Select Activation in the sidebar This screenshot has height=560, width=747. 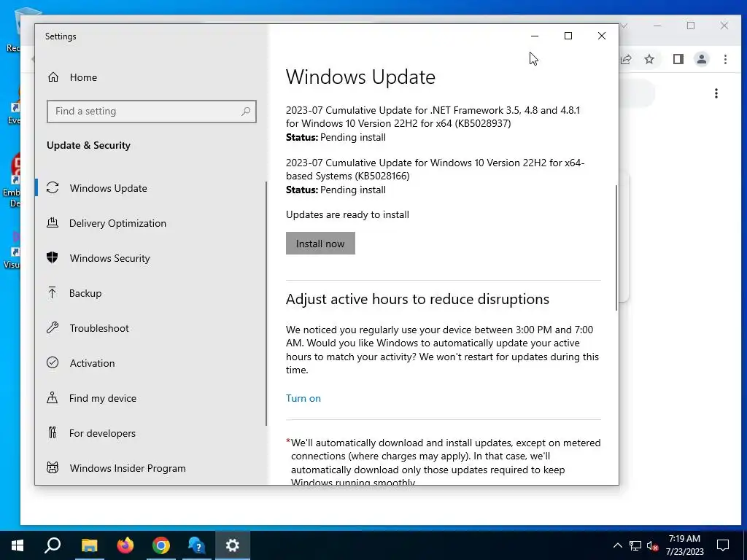click(92, 363)
